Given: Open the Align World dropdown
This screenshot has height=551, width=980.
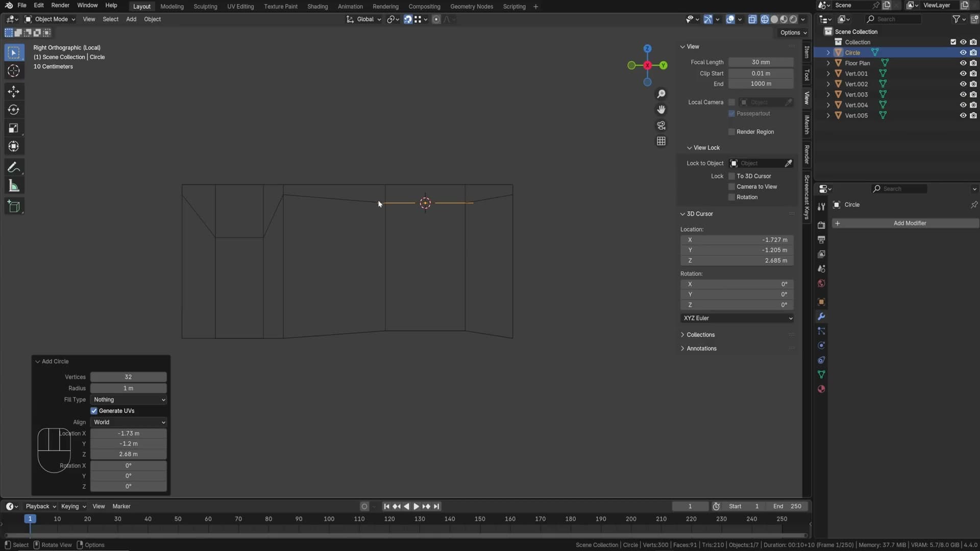Looking at the screenshot, I should coord(129,422).
